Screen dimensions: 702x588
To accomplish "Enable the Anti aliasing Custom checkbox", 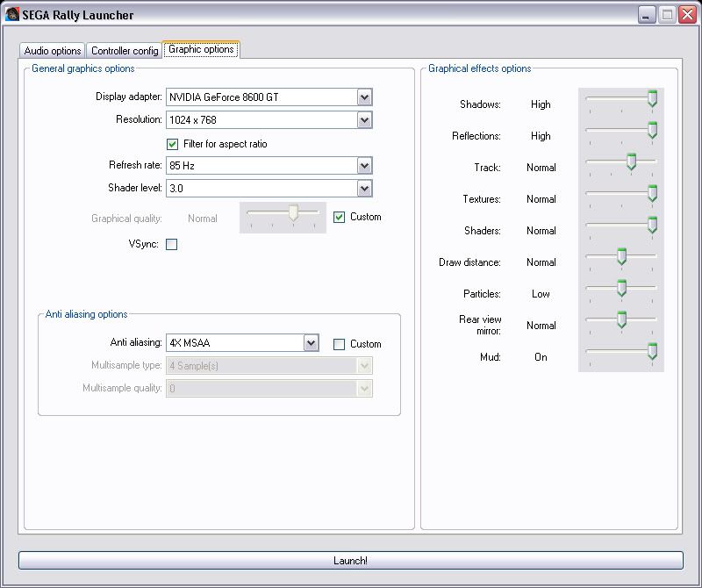I will pyautogui.click(x=339, y=344).
